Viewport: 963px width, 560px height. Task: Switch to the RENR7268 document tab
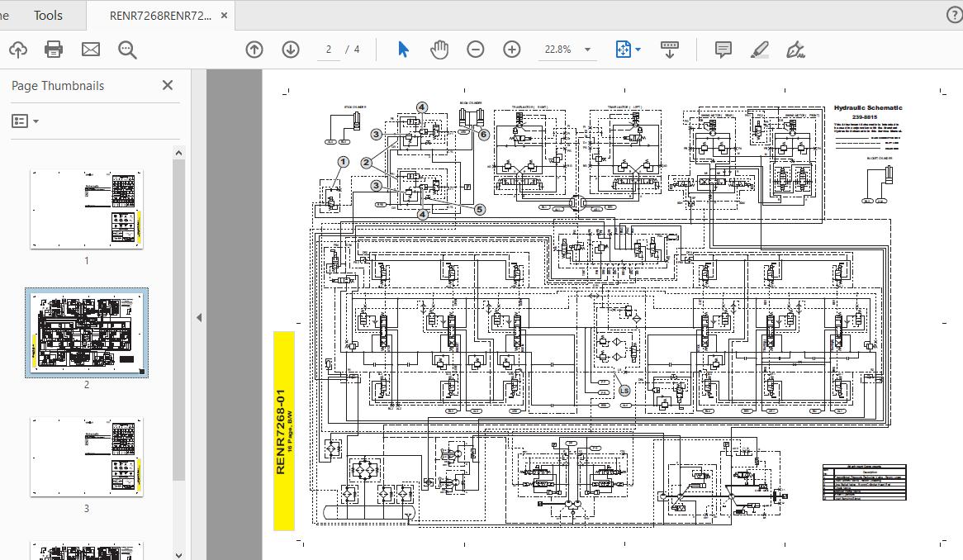[160, 16]
